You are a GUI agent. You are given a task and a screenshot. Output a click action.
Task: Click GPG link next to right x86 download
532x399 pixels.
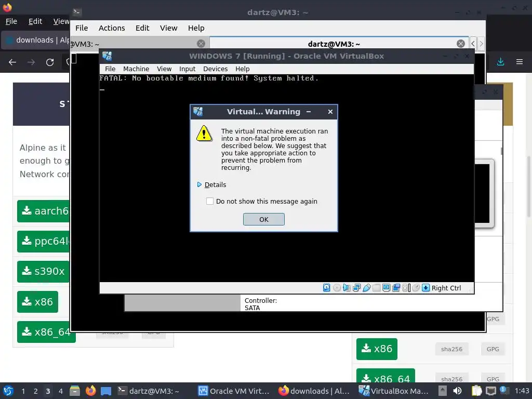(493, 349)
